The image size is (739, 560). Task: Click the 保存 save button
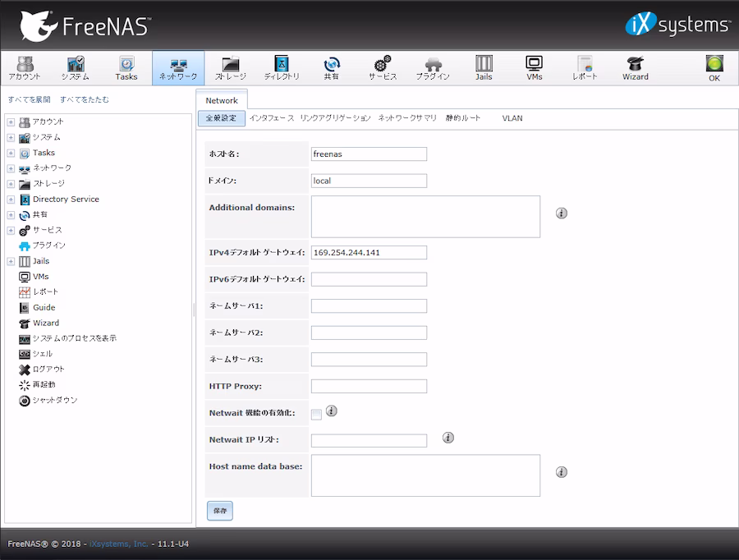click(x=219, y=511)
